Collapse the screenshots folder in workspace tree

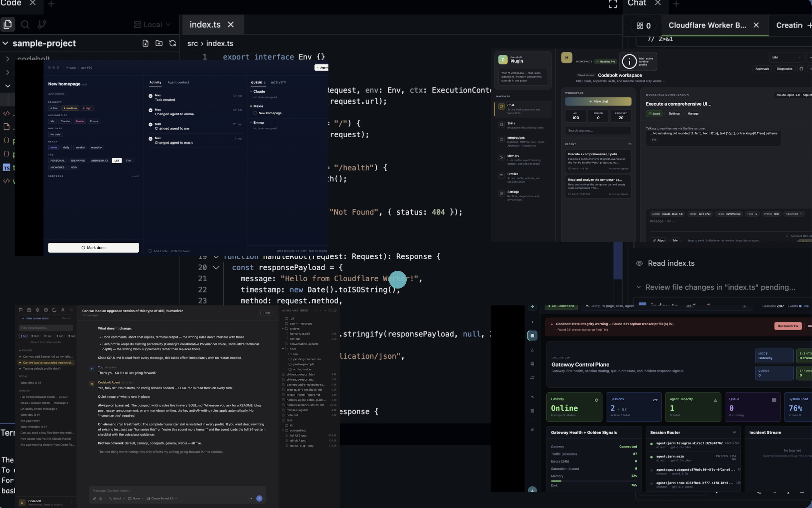click(283, 431)
